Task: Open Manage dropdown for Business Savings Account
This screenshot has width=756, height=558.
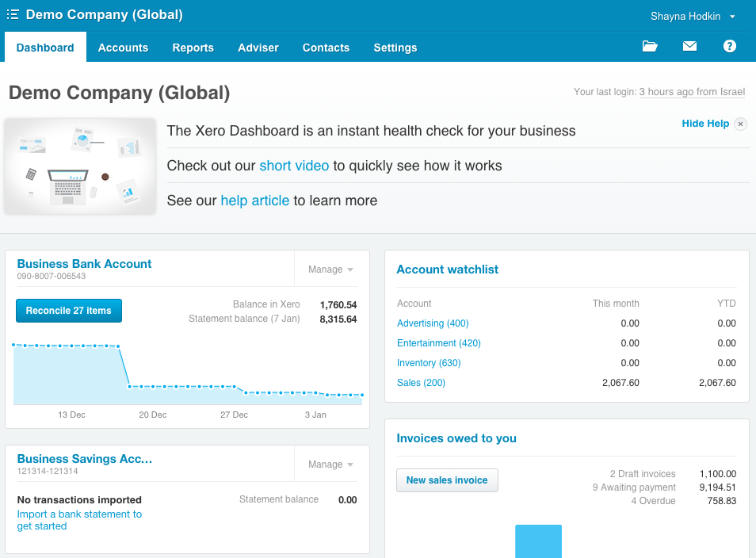Action: click(330, 464)
